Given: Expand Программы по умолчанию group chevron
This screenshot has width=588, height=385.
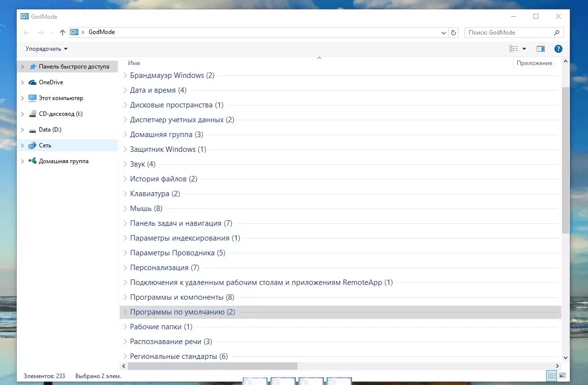Looking at the screenshot, I should [x=125, y=312].
